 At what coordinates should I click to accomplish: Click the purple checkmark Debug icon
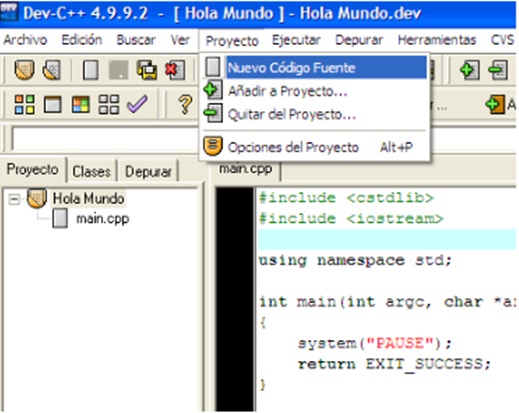(x=137, y=104)
